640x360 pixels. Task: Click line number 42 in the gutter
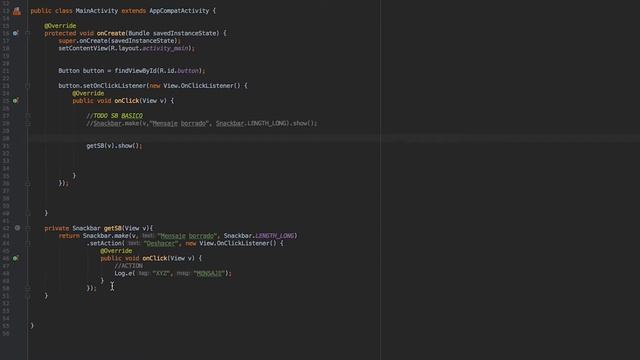click(x=6, y=228)
